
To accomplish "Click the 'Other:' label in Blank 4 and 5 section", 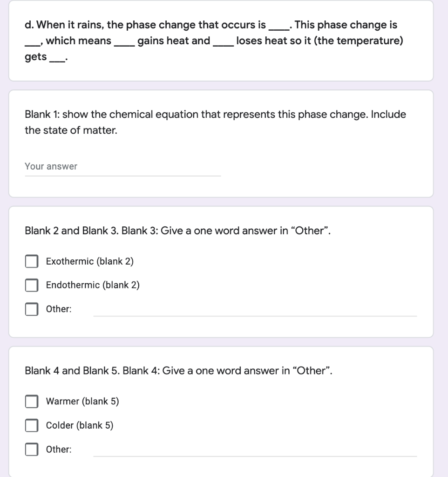I will pos(59,450).
